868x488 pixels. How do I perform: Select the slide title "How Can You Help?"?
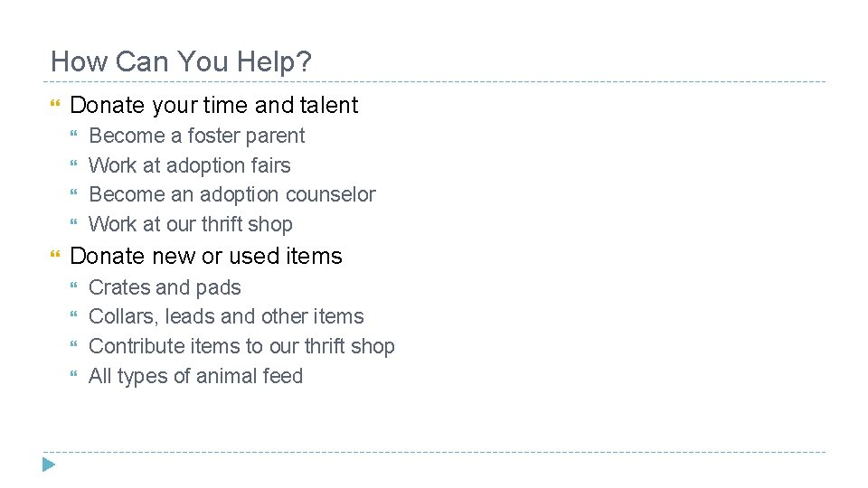coord(181,61)
